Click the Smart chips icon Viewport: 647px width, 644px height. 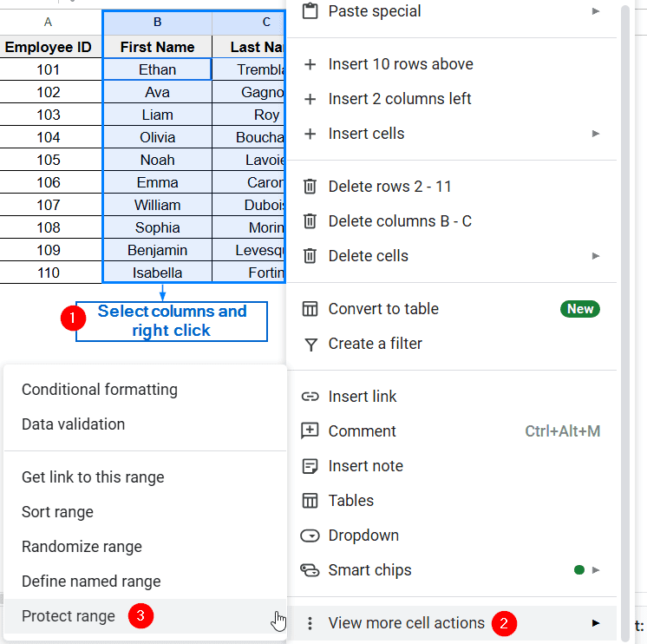(310, 570)
